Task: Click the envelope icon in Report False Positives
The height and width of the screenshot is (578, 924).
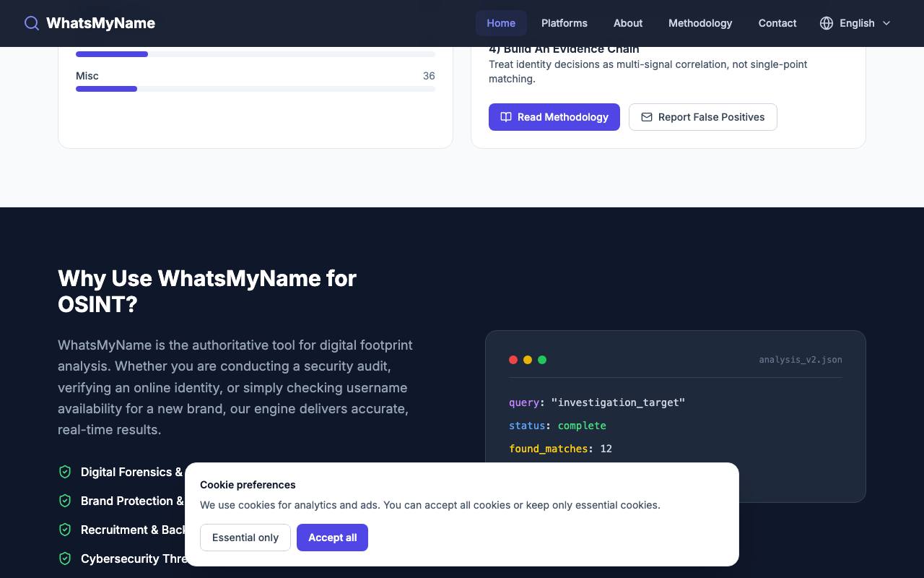Action: tap(647, 117)
